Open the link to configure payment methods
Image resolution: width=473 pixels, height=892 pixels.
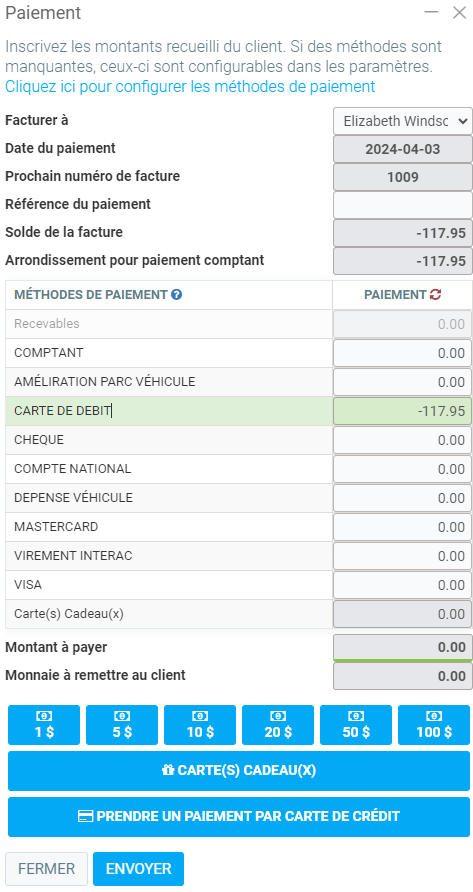point(190,86)
